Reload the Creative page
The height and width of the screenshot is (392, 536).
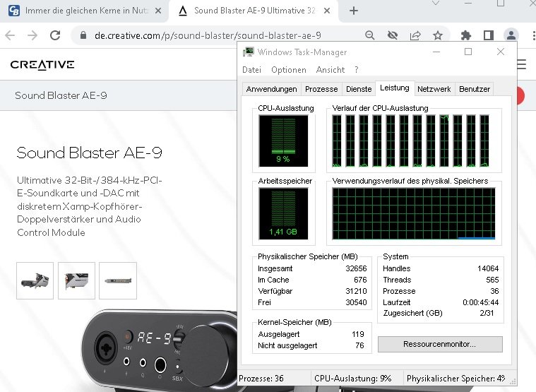(x=55, y=35)
